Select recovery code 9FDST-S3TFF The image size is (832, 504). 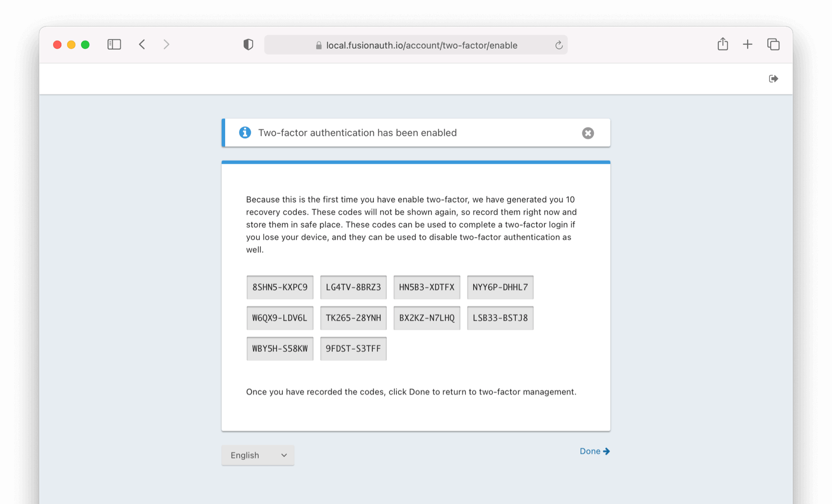pos(354,349)
